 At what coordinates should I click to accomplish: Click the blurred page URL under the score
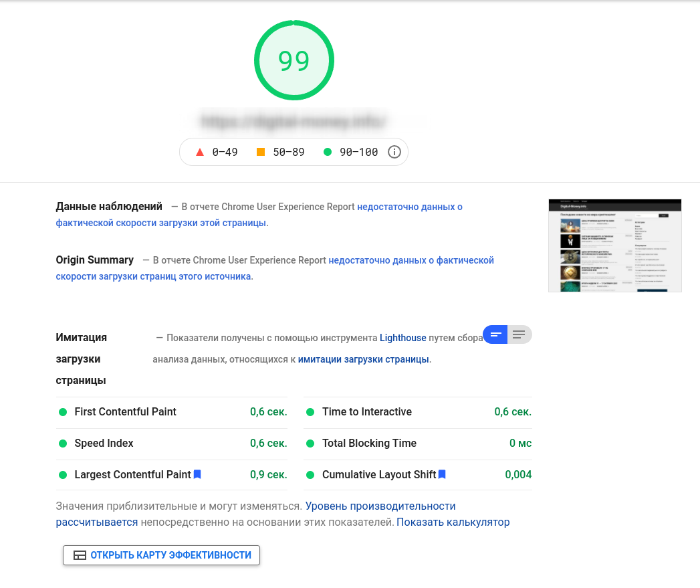(294, 121)
